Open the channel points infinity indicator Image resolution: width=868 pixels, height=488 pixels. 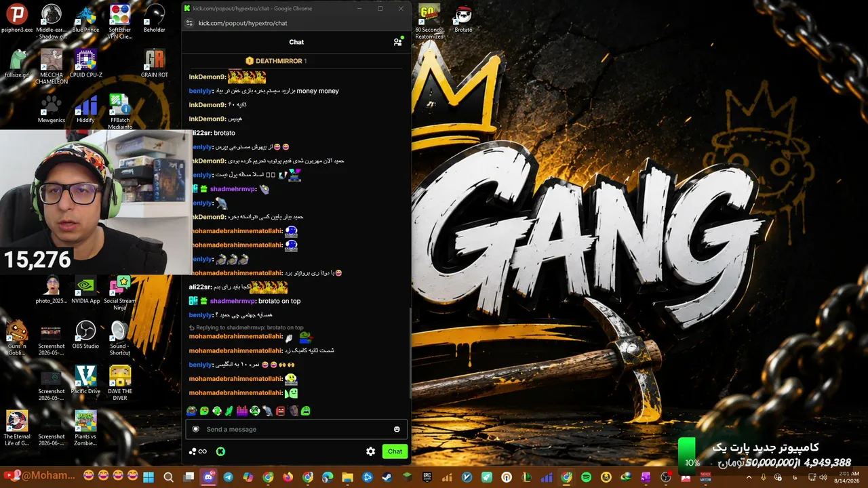197,451
